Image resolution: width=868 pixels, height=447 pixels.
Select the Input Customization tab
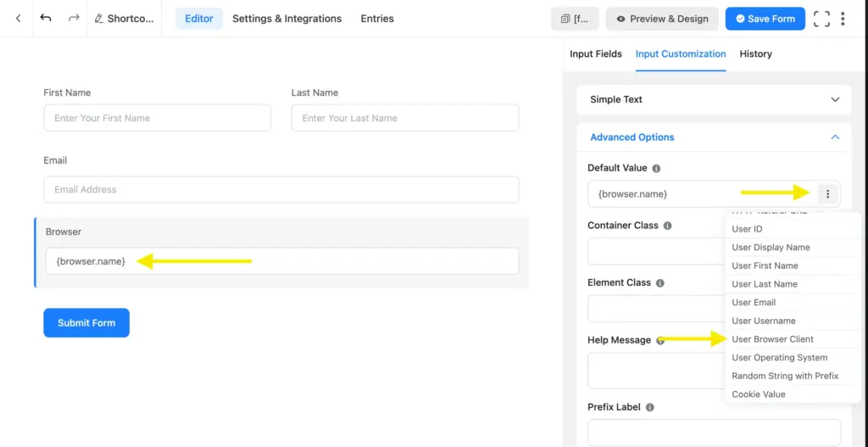(x=681, y=53)
